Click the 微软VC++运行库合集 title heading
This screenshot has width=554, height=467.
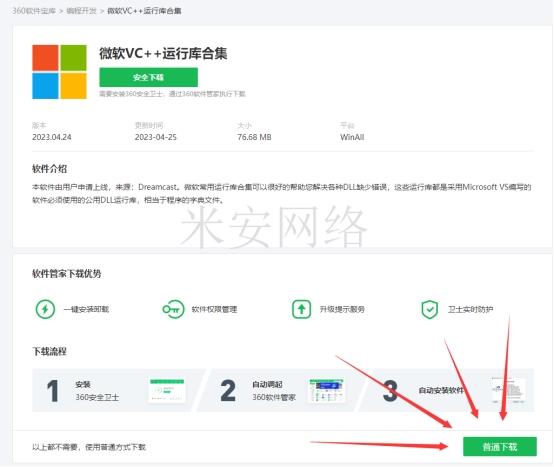[x=163, y=54]
